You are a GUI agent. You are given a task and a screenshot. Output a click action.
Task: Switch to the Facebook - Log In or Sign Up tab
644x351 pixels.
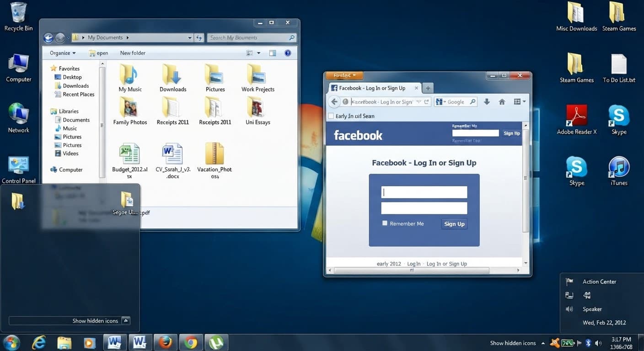click(x=374, y=88)
